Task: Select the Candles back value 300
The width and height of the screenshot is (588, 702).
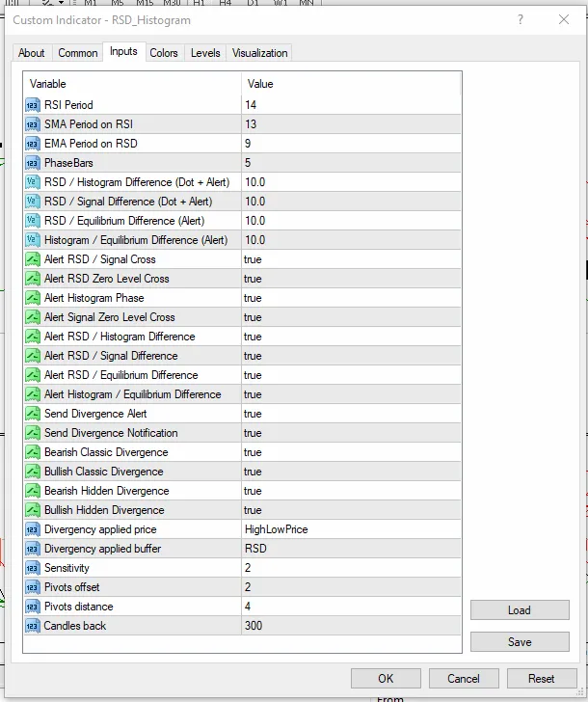Action: [x=254, y=626]
